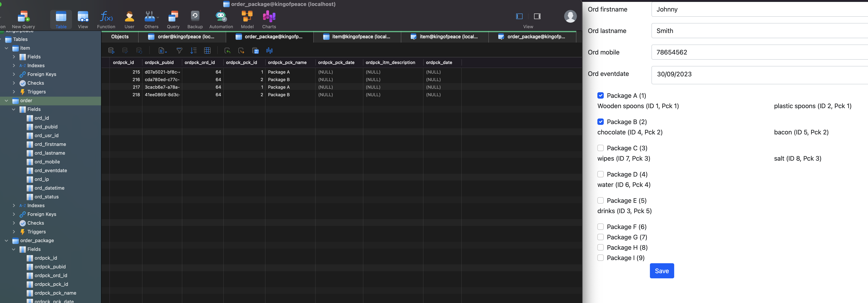This screenshot has height=303, width=868.
Task: Switch to the last order_package@kingofp... tab
Action: tap(532, 37)
